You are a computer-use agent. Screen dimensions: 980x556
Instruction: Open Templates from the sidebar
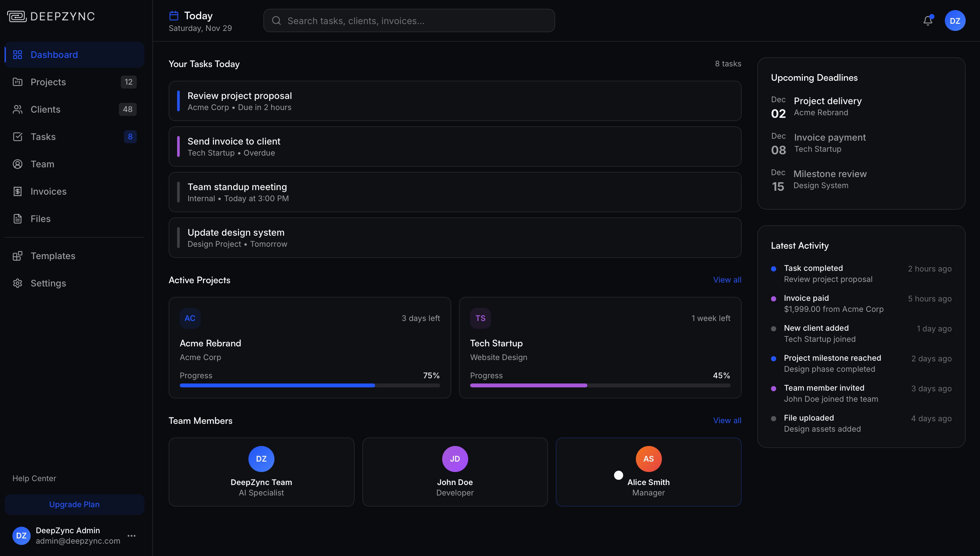(53, 256)
